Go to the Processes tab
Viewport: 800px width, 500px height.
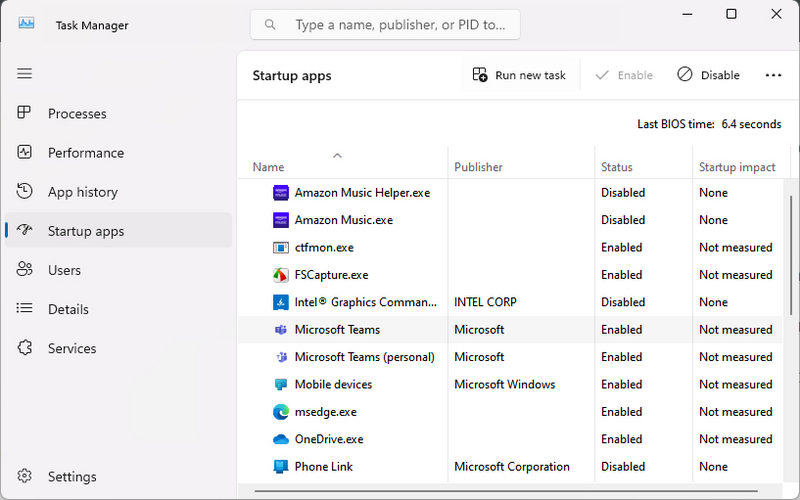pos(118,113)
